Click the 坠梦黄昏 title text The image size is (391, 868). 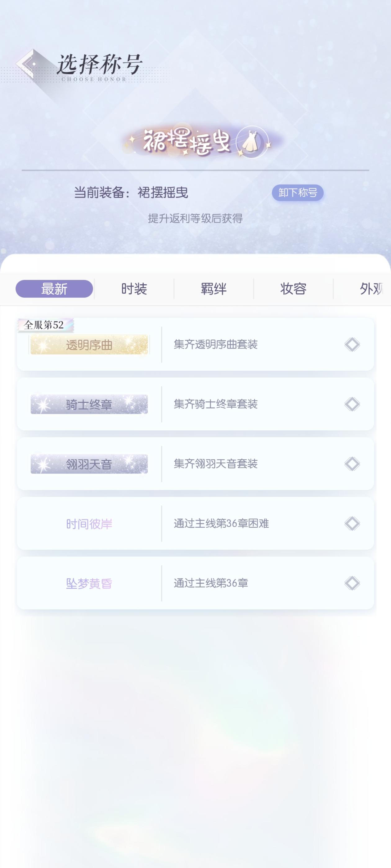click(x=89, y=583)
